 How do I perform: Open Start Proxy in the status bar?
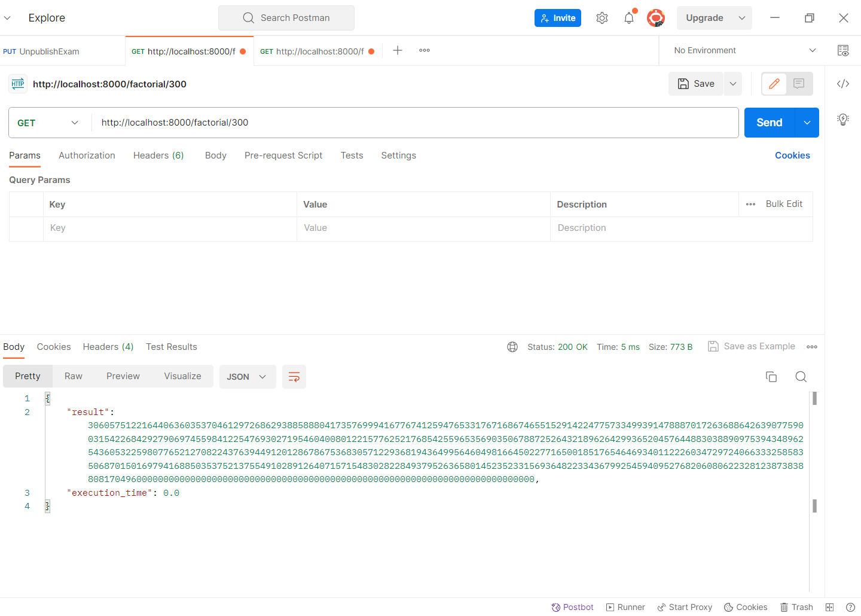point(685,607)
